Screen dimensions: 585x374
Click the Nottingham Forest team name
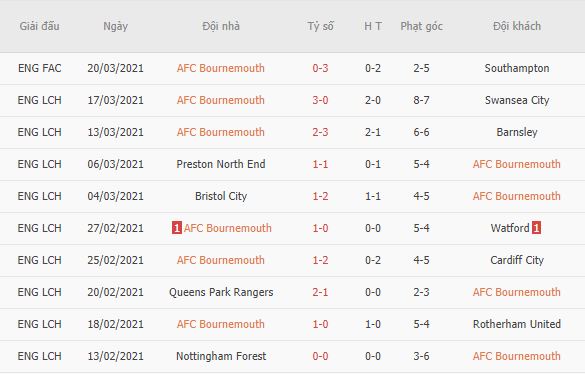click(x=221, y=356)
